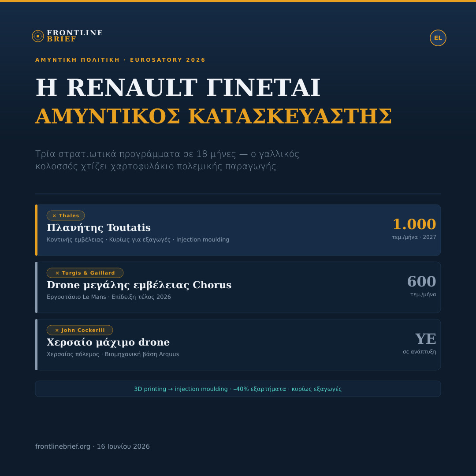Click the 'Τρία στρατιωτικά προγράμματα' subtitle paragraph
This screenshot has height=476, width=476.
pyautogui.click(x=167, y=160)
